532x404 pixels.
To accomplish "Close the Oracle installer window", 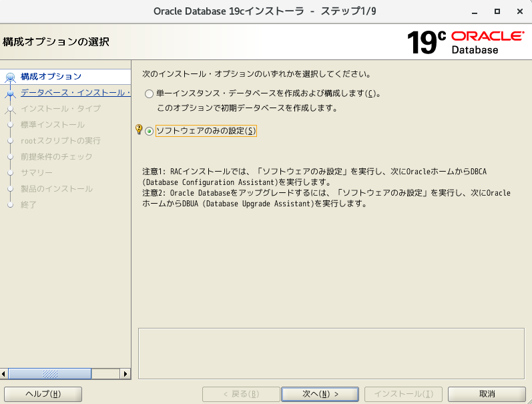I will point(520,11).
